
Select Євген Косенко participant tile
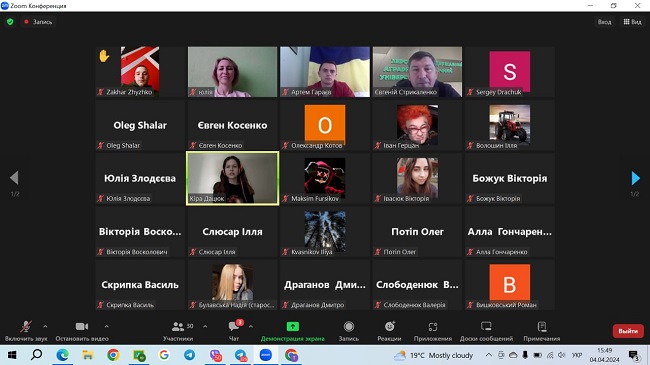(x=233, y=125)
